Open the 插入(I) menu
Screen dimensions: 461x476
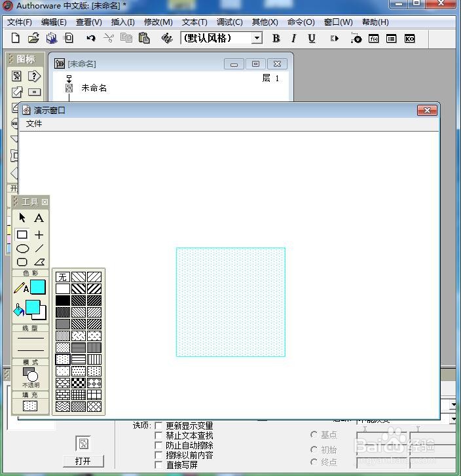click(x=122, y=22)
